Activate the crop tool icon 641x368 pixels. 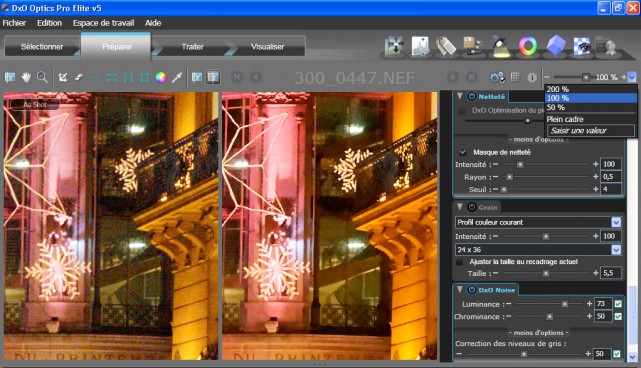pyautogui.click(x=63, y=77)
